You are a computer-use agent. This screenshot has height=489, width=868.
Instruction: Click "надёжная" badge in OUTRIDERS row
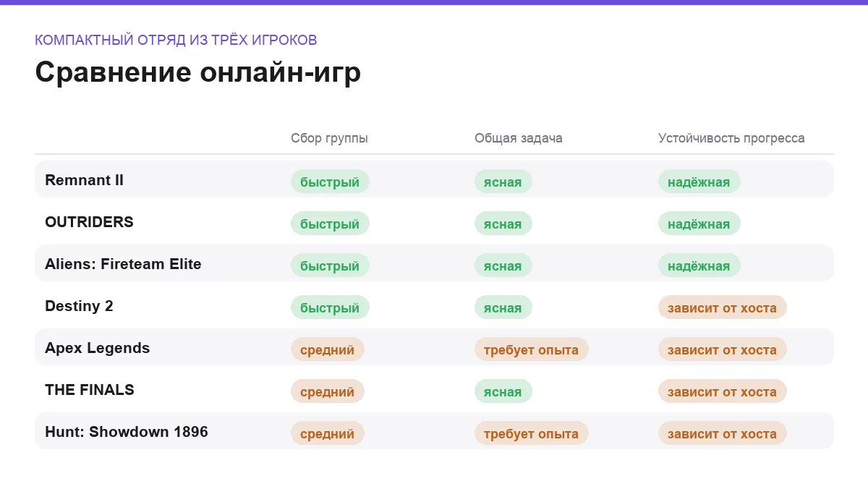(699, 224)
